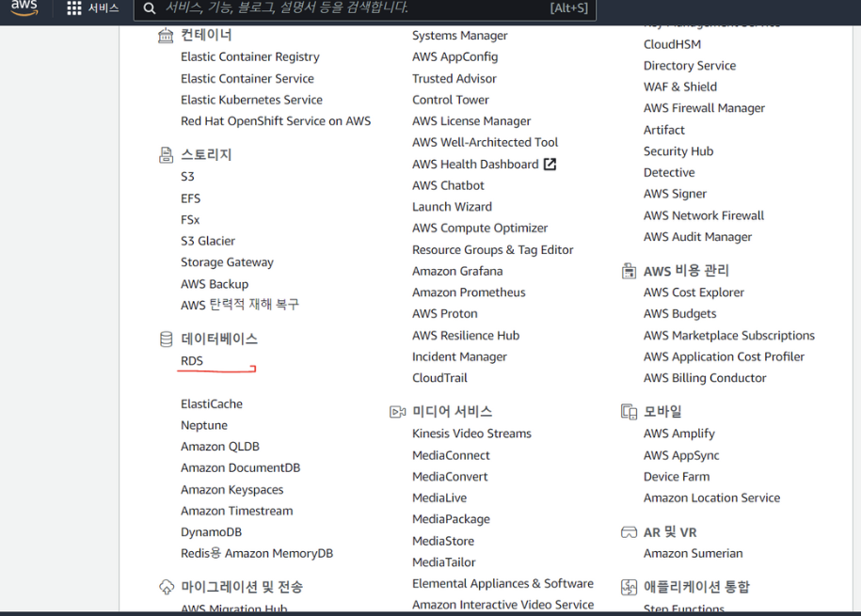Click the 미디어 서비스 video icon
Viewport: 861px width, 616px height.
397,412
